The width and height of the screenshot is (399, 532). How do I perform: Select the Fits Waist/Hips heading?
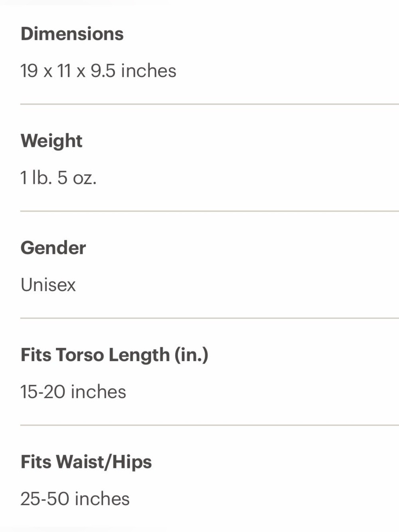click(86, 462)
